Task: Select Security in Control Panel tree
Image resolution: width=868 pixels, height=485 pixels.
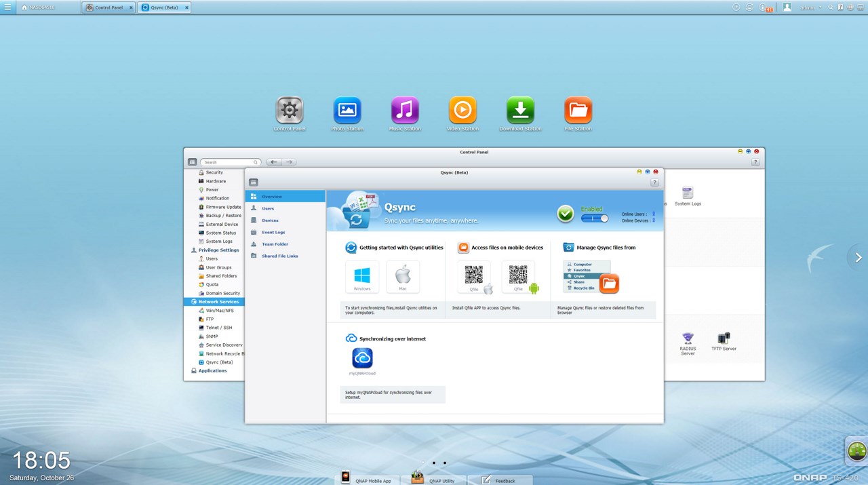Action: point(214,172)
